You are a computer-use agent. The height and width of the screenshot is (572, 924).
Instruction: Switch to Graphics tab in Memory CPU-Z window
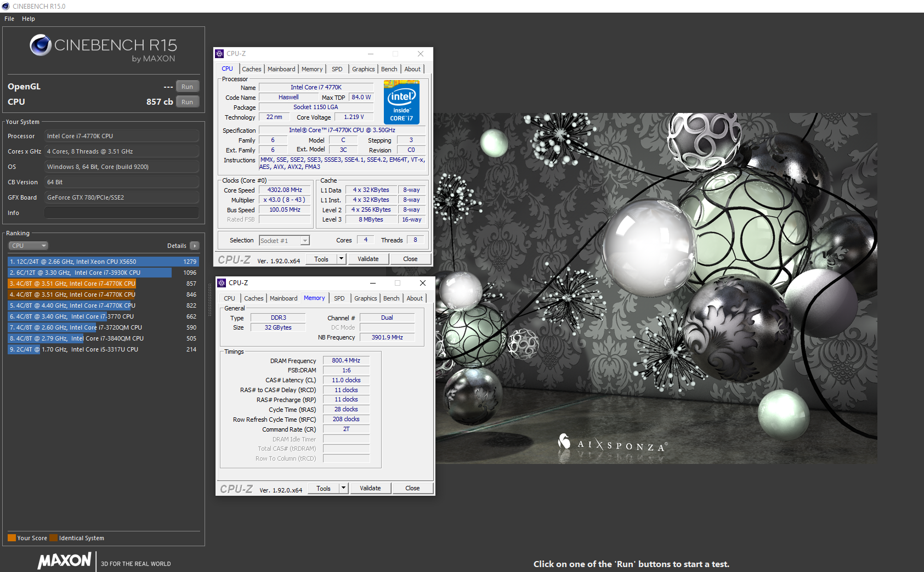366,298
